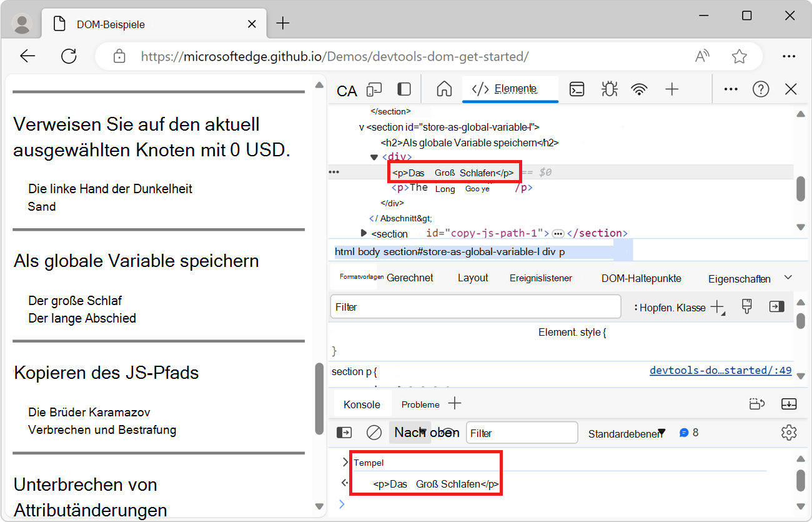812x522 pixels.
Task: Open the Standardebenen dropdown
Action: [x=626, y=432]
